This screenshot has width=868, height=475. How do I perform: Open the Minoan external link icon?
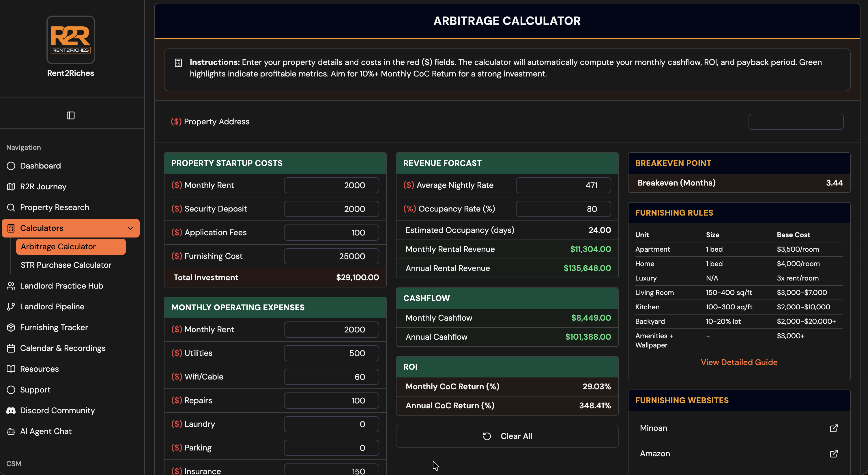click(x=833, y=428)
